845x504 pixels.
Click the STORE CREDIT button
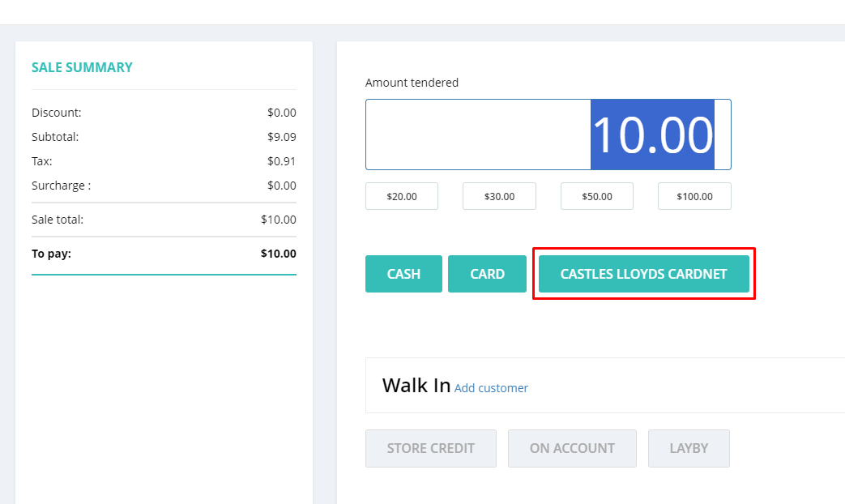coord(430,448)
